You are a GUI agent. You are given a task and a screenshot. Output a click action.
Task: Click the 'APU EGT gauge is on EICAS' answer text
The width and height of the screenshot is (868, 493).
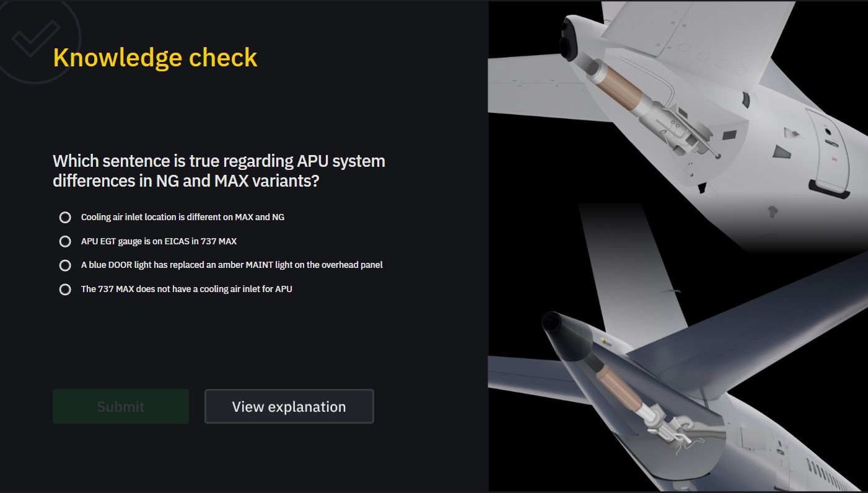(x=159, y=241)
